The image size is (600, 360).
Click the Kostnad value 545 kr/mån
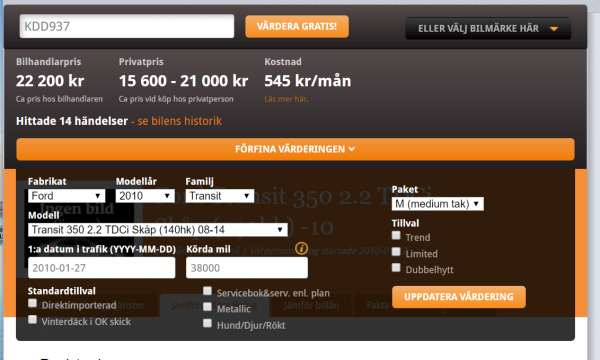coord(308,81)
